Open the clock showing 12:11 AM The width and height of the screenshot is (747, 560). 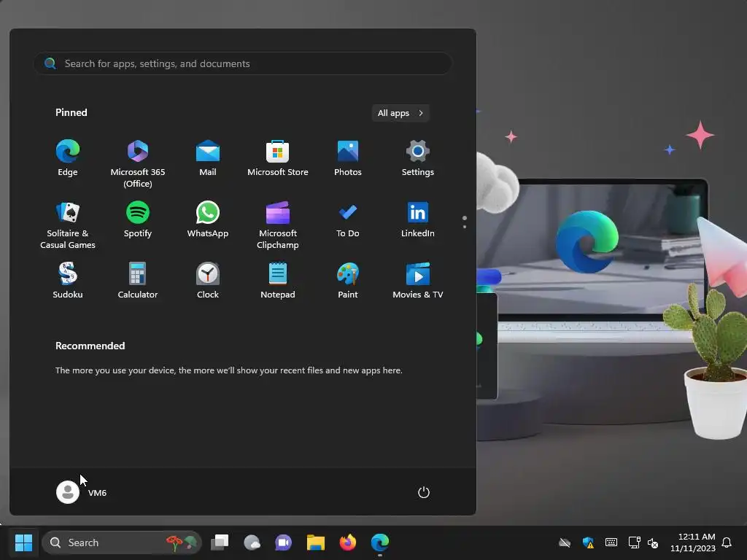tap(693, 542)
